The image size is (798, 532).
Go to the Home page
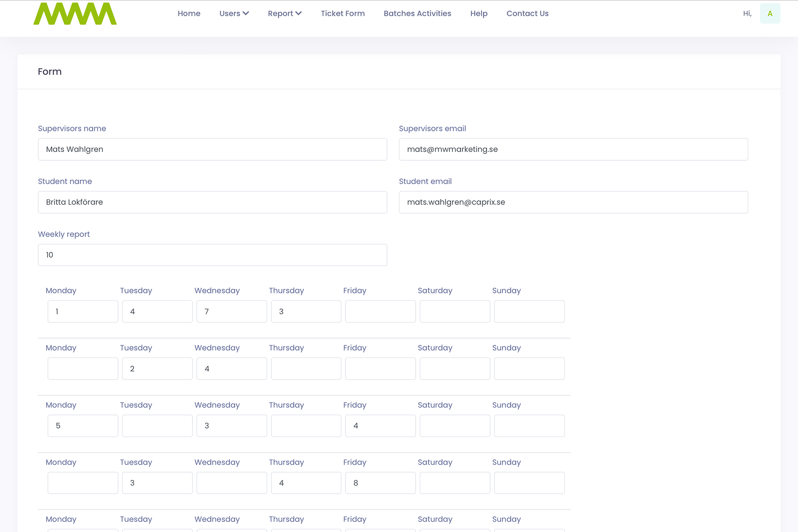pos(189,14)
